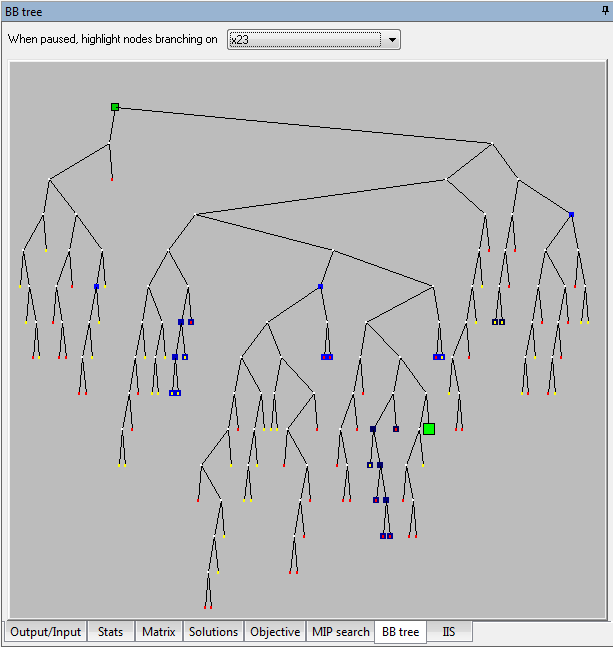Click the root green node of the tree
This screenshot has height=647, width=613.
[x=115, y=107]
